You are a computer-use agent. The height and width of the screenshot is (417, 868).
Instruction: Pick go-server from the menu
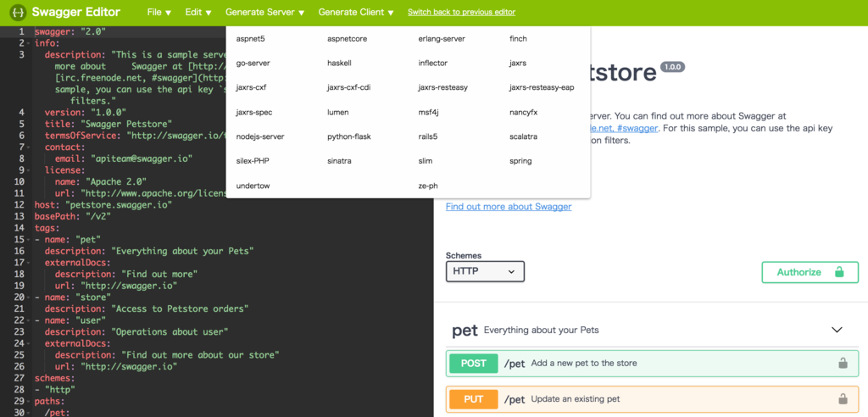pyautogui.click(x=253, y=63)
